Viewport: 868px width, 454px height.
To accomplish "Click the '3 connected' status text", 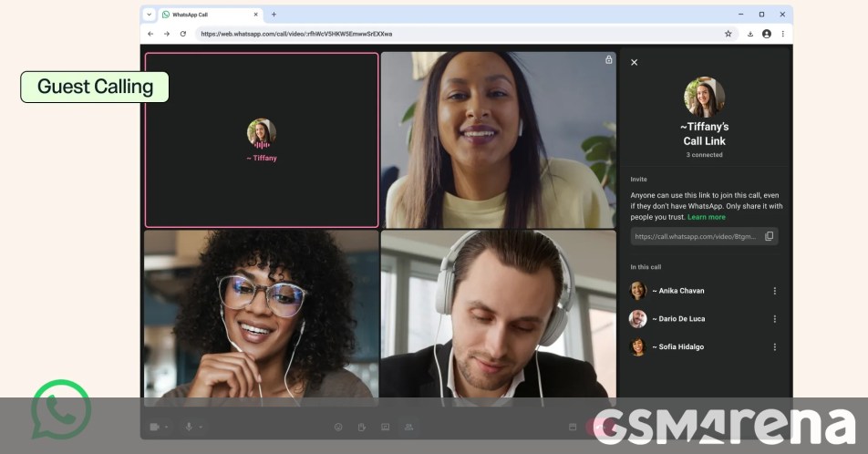I will pos(704,155).
